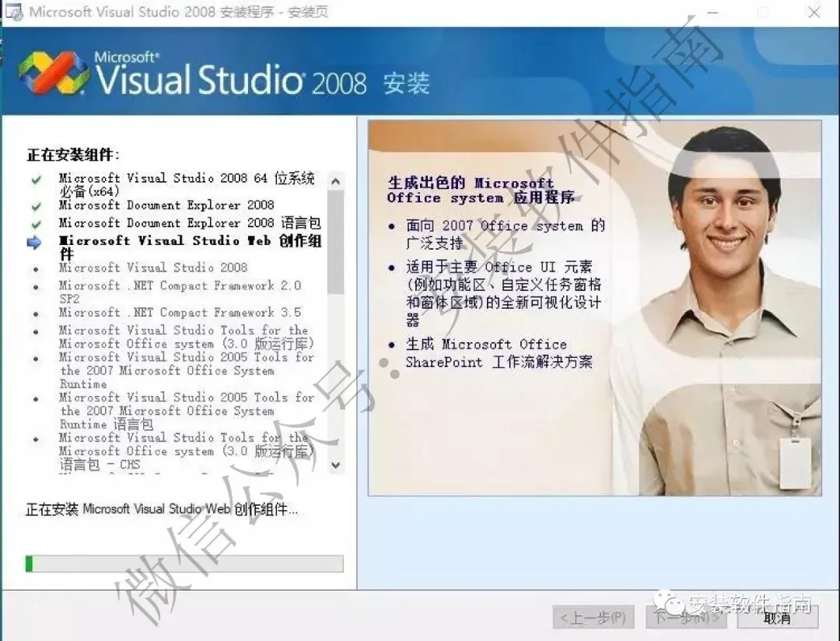
Task: Click the 取消 button
Action: coord(777,618)
